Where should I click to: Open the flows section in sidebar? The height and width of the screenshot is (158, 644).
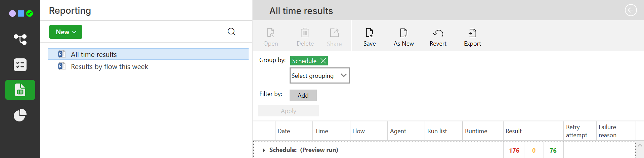[x=20, y=39]
